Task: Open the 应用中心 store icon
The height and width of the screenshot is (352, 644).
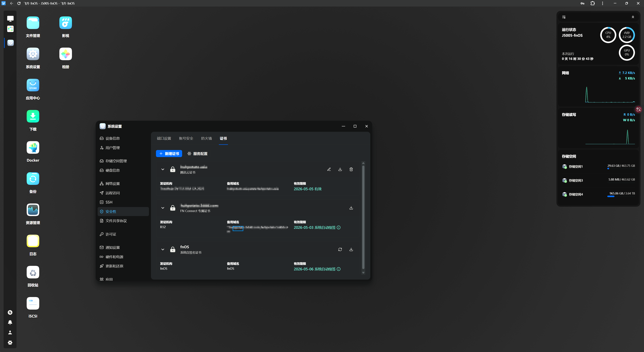Action: click(x=33, y=85)
